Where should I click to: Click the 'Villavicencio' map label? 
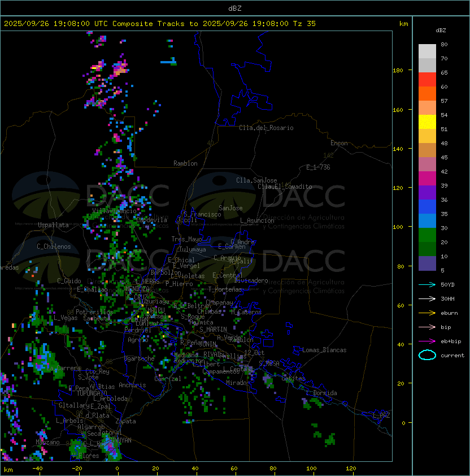(x=114, y=211)
